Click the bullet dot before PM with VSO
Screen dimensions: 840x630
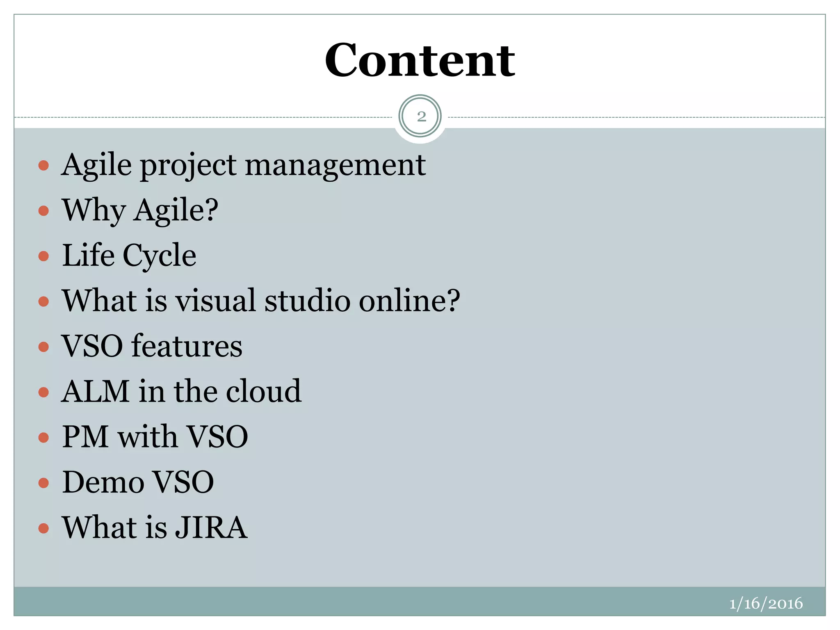(x=43, y=438)
